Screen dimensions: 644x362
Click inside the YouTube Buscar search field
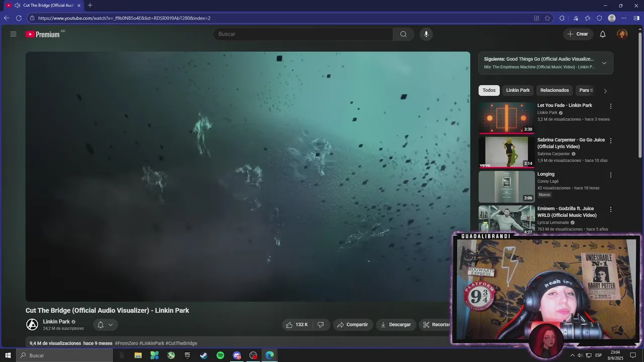[x=303, y=34]
